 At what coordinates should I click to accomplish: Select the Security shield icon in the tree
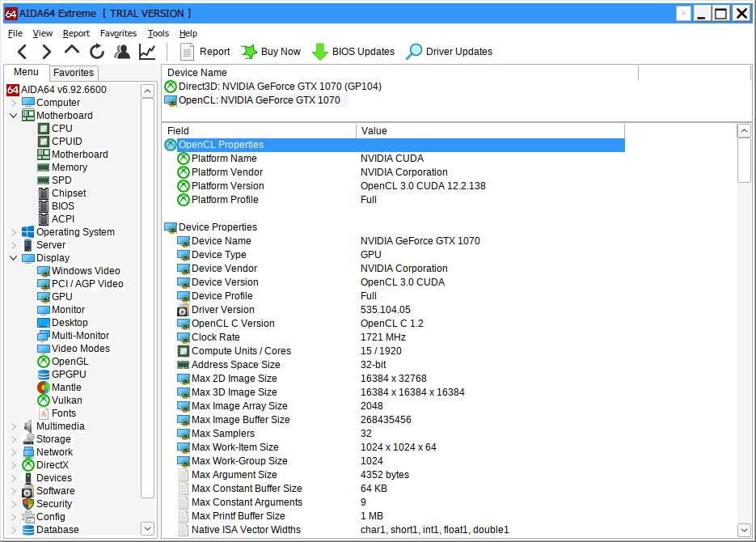pos(28,504)
